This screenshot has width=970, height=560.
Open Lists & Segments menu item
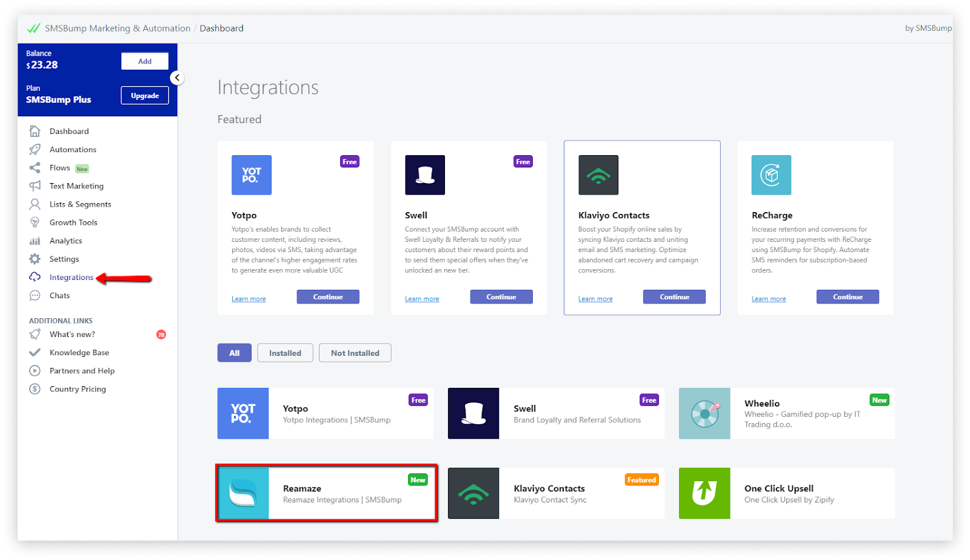coord(81,204)
